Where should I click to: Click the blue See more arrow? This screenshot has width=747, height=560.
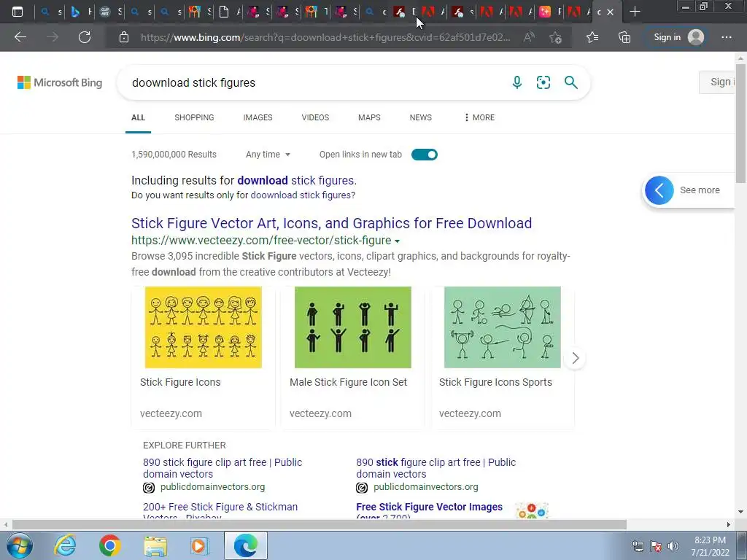[x=659, y=190]
